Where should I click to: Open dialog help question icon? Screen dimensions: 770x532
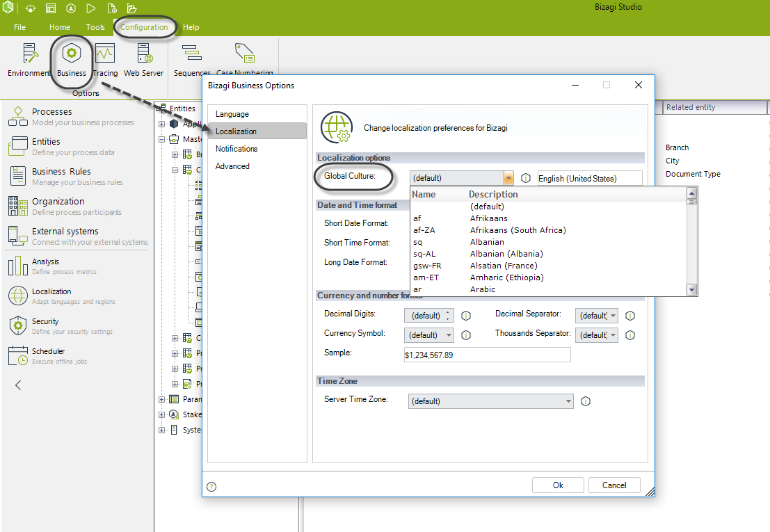211,487
